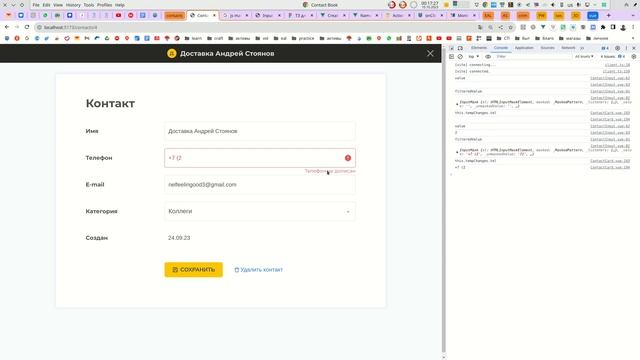Switch to the Network tab in DevTools
The width and height of the screenshot is (640, 360).
pos(568,48)
